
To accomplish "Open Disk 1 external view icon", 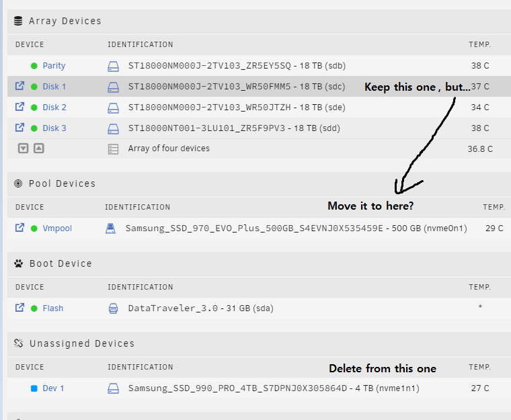I will [20, 86].
